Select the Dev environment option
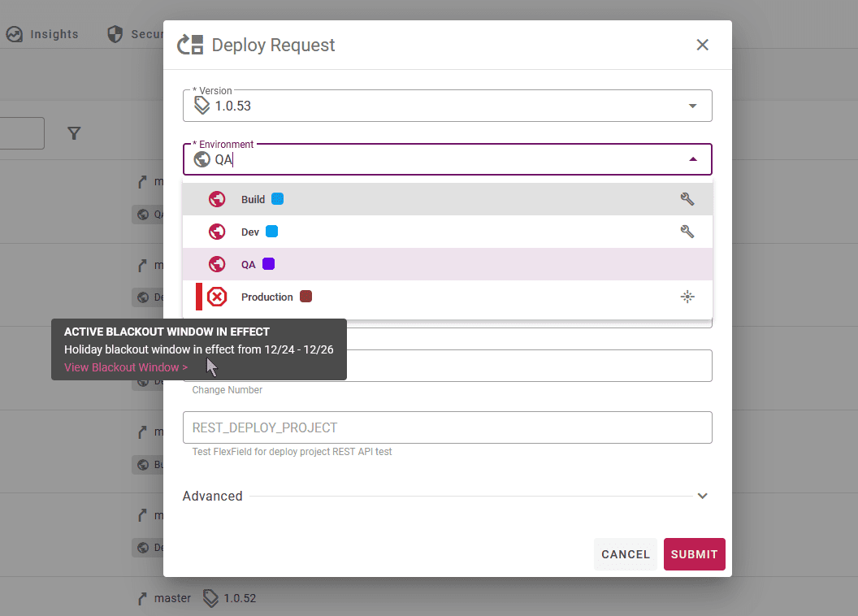 [x=448, y=232]
